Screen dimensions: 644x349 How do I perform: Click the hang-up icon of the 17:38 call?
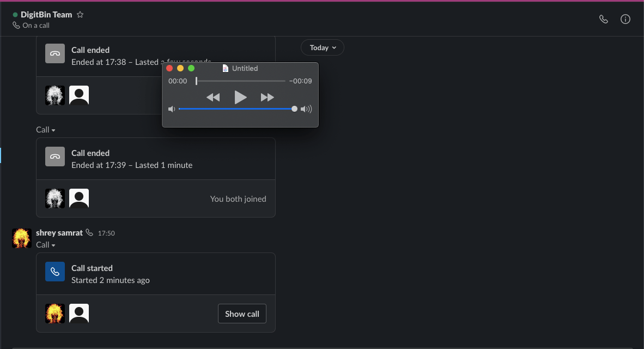pyautogui.click(x=55, y=53)
